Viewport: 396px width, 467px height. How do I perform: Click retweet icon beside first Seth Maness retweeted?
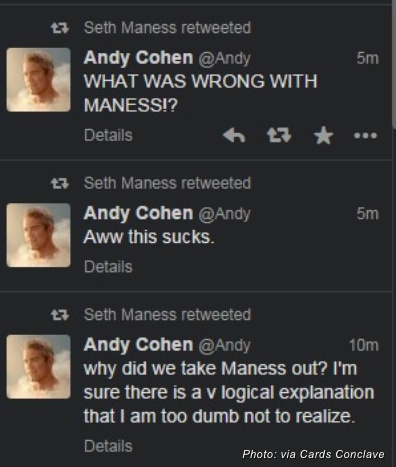[x=60, y=28]
